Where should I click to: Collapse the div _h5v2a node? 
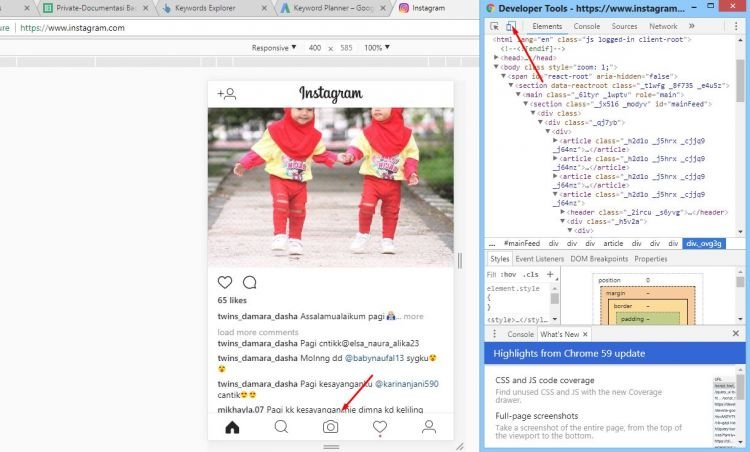(562, 221)
